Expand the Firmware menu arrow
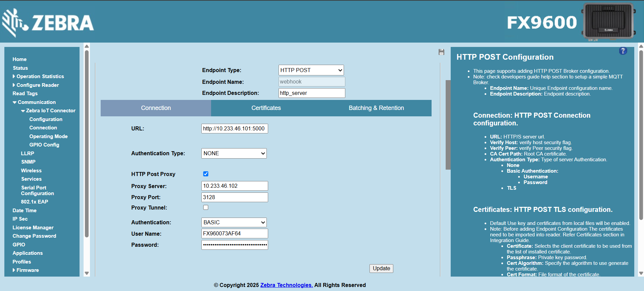This screenshot has width=644, height=291. (14, 270)
